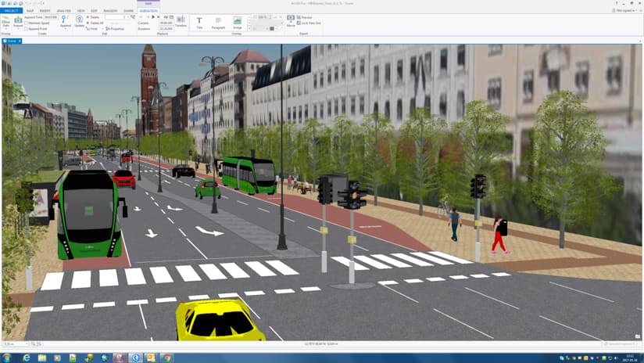Click the Current time field

tap(166, 23)
